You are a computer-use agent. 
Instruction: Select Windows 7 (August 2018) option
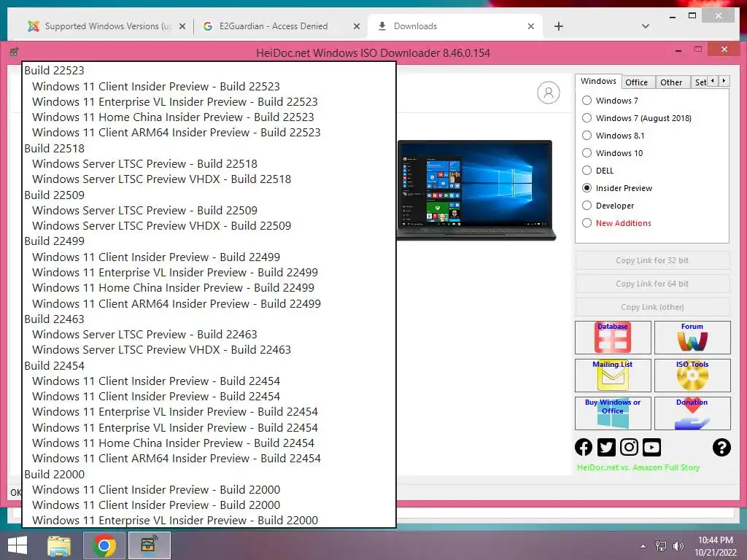pos(587,117)
